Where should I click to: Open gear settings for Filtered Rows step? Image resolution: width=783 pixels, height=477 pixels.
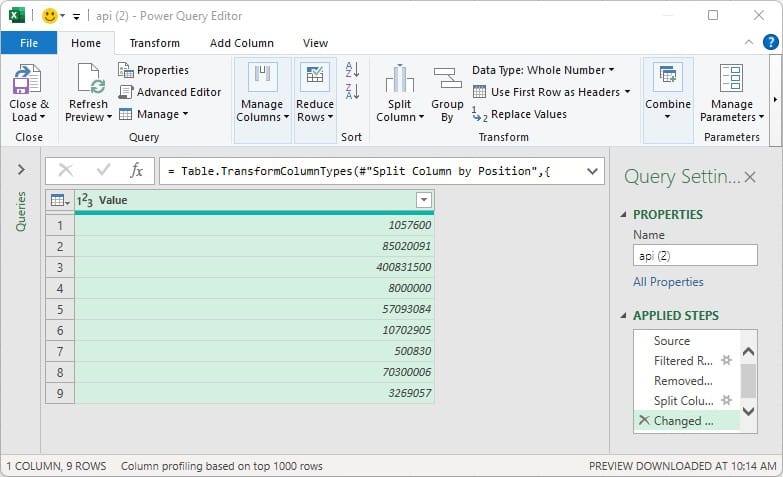coord(727,361)
